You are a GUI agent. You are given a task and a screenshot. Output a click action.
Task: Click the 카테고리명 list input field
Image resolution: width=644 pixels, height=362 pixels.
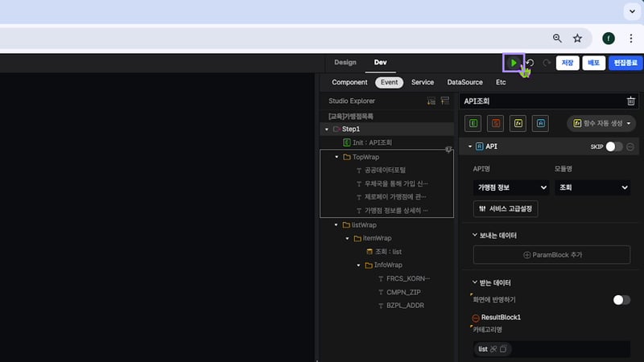click(551, 349)
